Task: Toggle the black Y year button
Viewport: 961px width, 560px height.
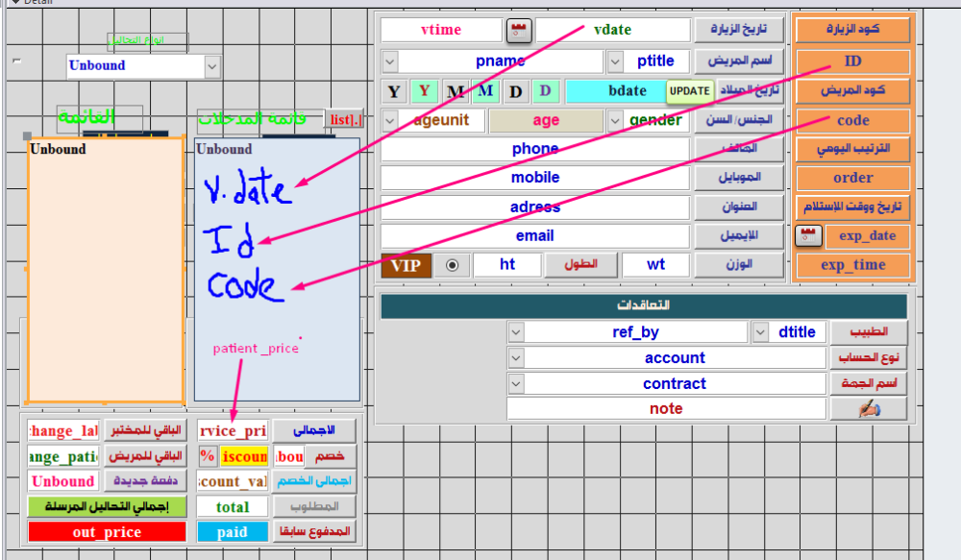Action: (x=394, y=92)
